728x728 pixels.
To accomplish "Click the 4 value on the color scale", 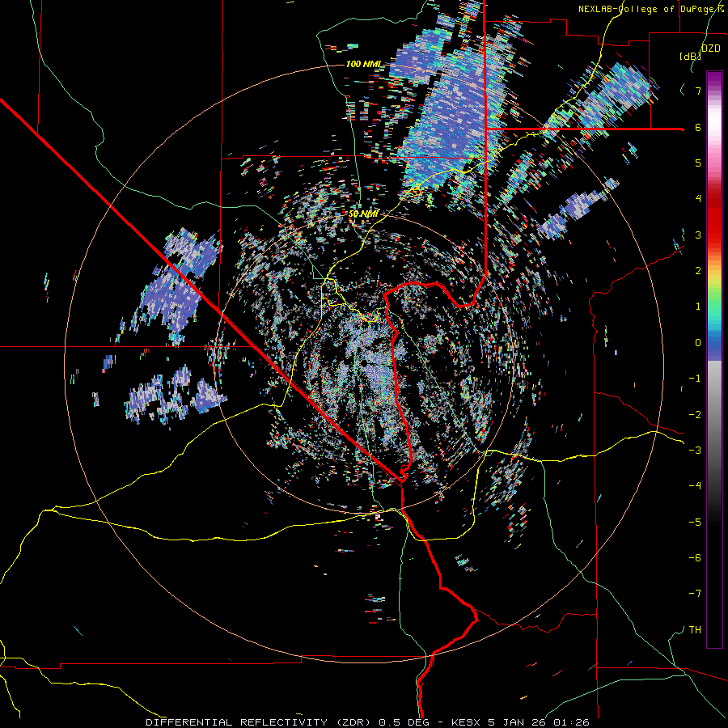I will (x=698, y=199).
